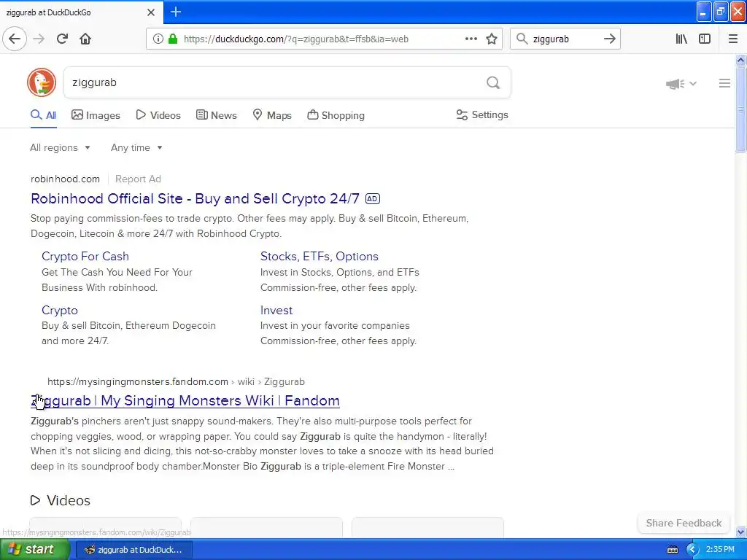Image resolution: width=747 pixels, height=560 pixels.
Task: Show site information icon in address bar
Action: 158,39
